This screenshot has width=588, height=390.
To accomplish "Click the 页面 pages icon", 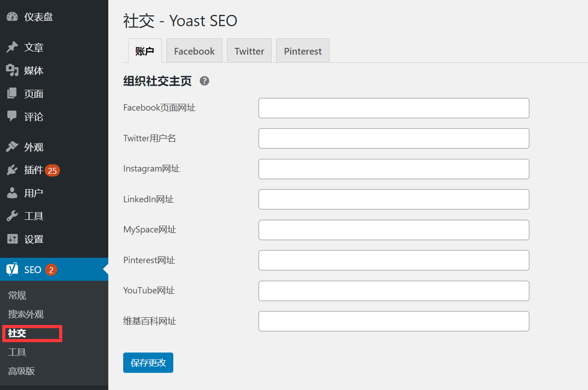I will [x=12, y=94].
